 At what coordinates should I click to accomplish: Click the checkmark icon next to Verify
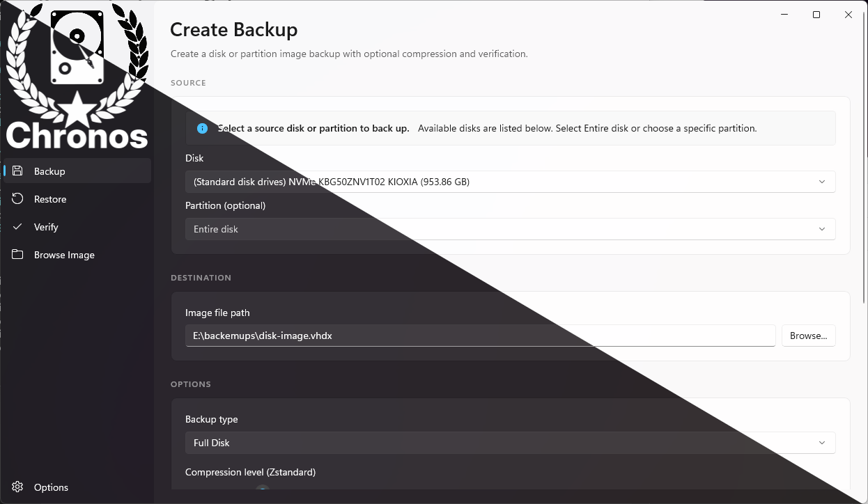[17, 226]
